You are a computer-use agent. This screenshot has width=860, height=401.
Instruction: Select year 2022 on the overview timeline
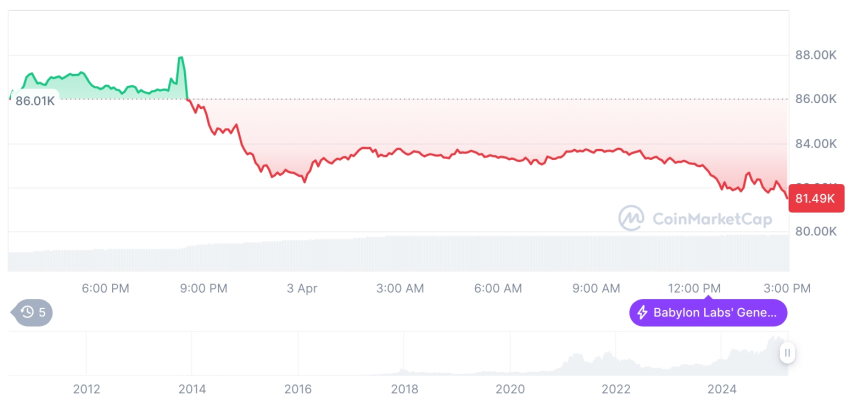pyautogui.click(x=616, y=388)
